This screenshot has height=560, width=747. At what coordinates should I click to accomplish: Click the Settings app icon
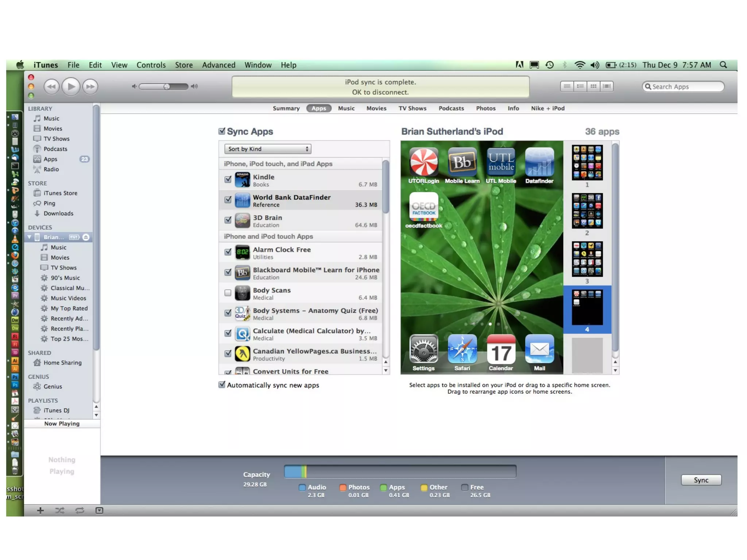(423, 349)
